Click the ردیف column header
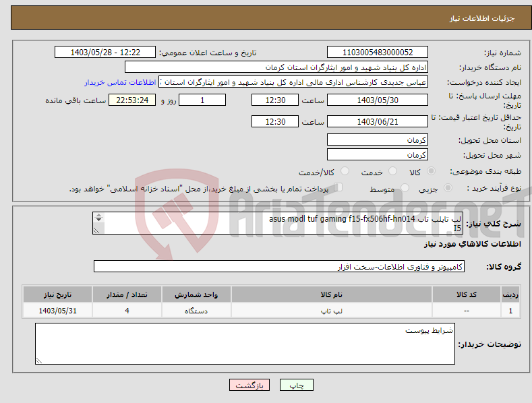Screen dimensions: 532x403 tap(510, 294)
